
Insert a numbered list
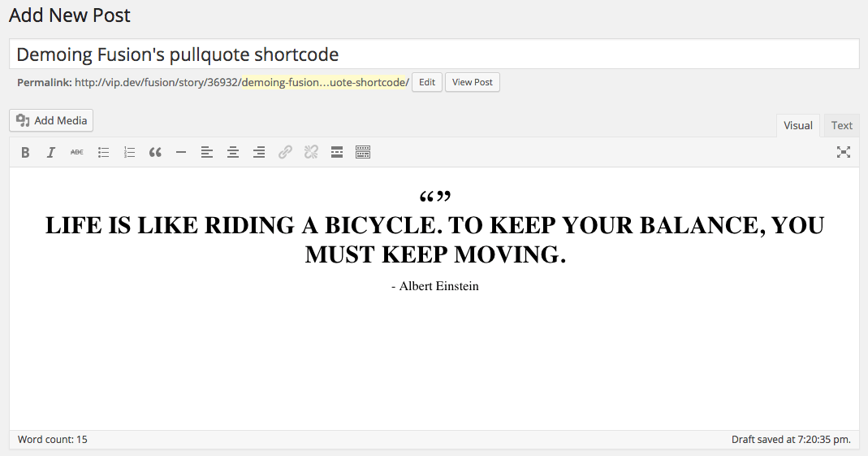coord(129,152)
